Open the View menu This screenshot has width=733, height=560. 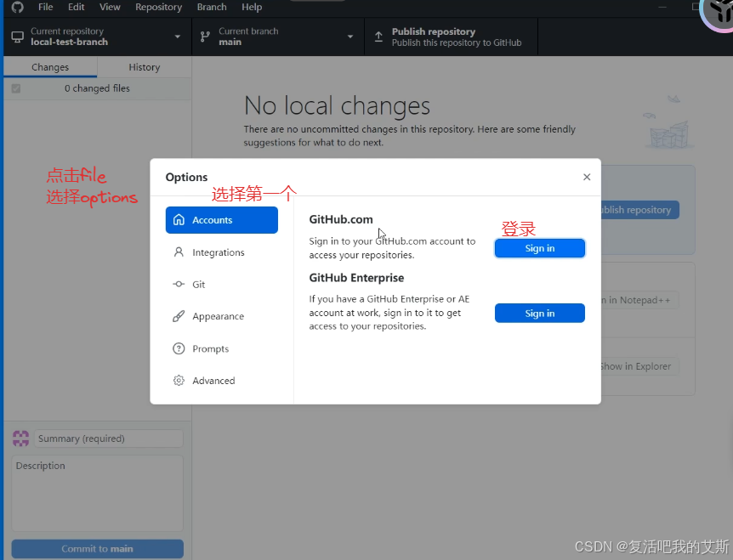tap(110, 7)
